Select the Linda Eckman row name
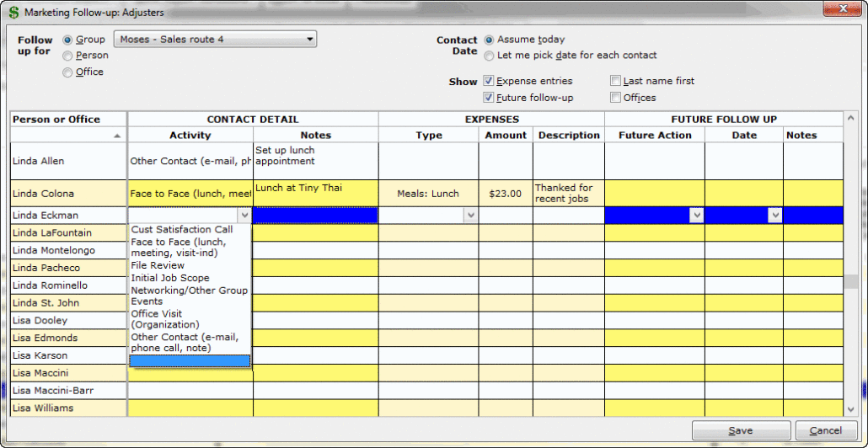 point(45,215)
